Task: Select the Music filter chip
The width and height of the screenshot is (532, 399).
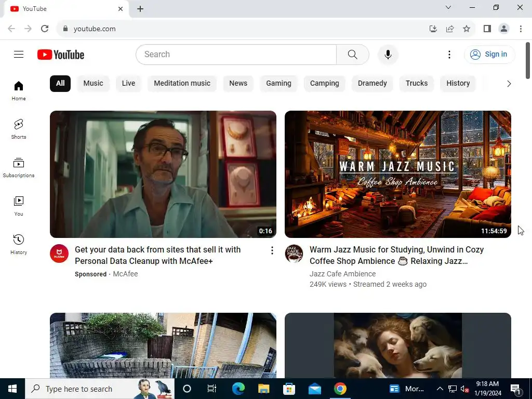Action: tap(94, 84)
